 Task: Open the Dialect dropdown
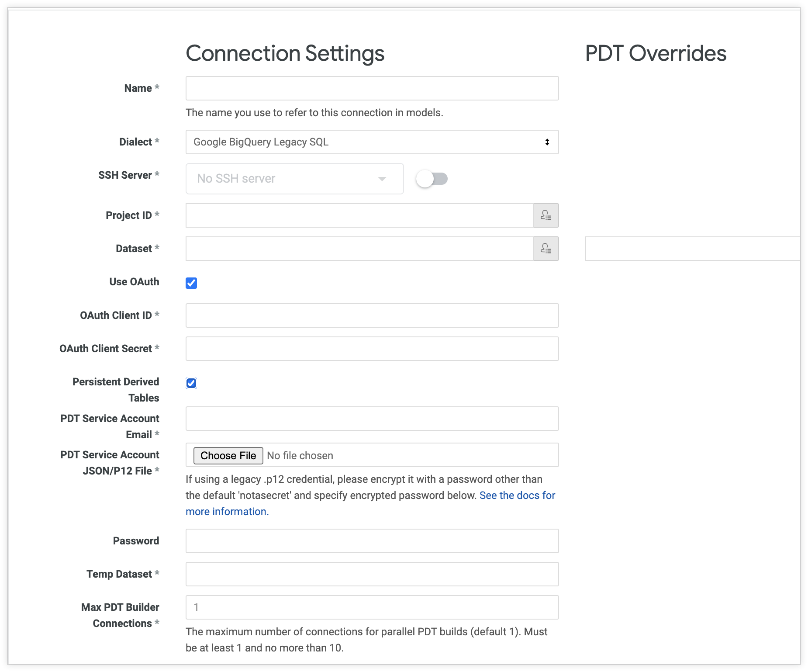[371, 142]
